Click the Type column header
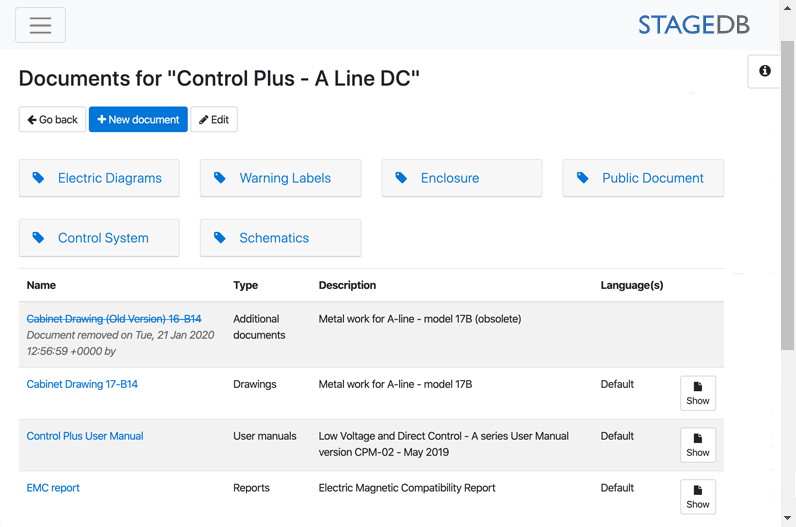Image resolution: width=796 pixels, height=527 pixels. coord(246,285)
